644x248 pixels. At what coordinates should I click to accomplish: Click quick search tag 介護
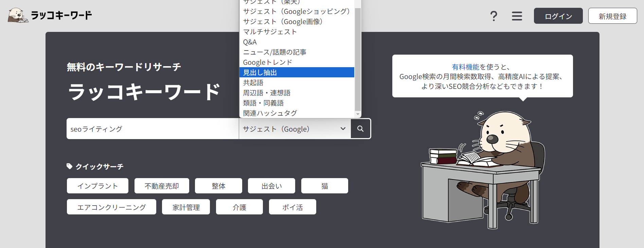239,207
